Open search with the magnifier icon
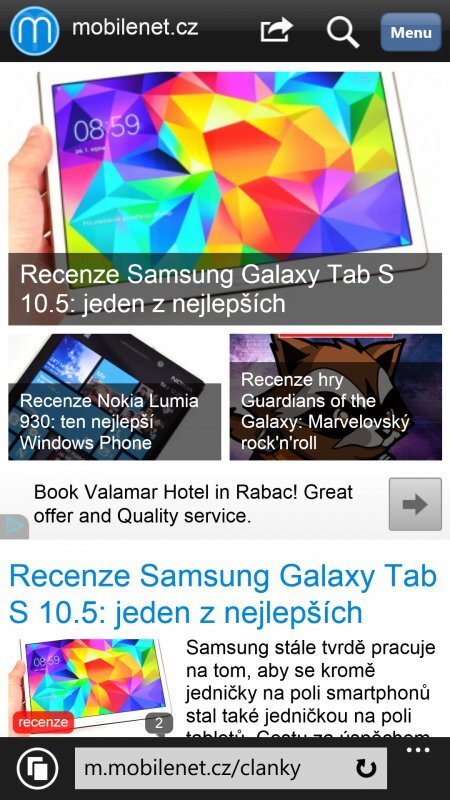The image size is (450, 800). [343, 32]
